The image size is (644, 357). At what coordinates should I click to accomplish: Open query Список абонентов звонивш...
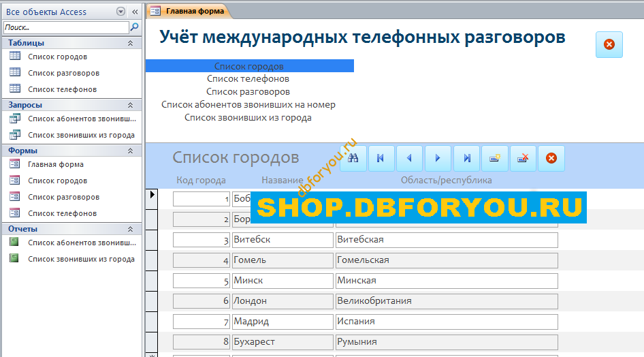click(81, 119)
